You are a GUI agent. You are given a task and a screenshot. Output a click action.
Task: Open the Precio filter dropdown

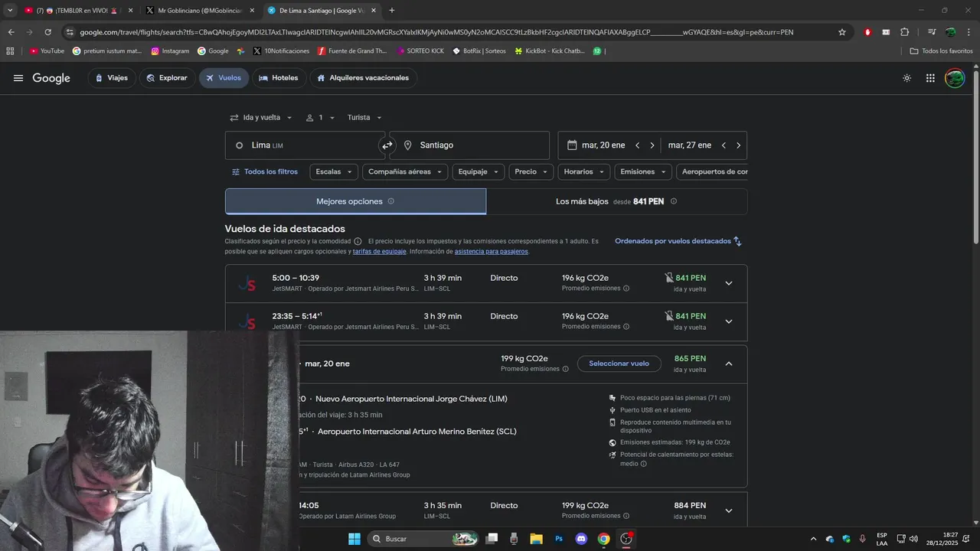[531, 172]
